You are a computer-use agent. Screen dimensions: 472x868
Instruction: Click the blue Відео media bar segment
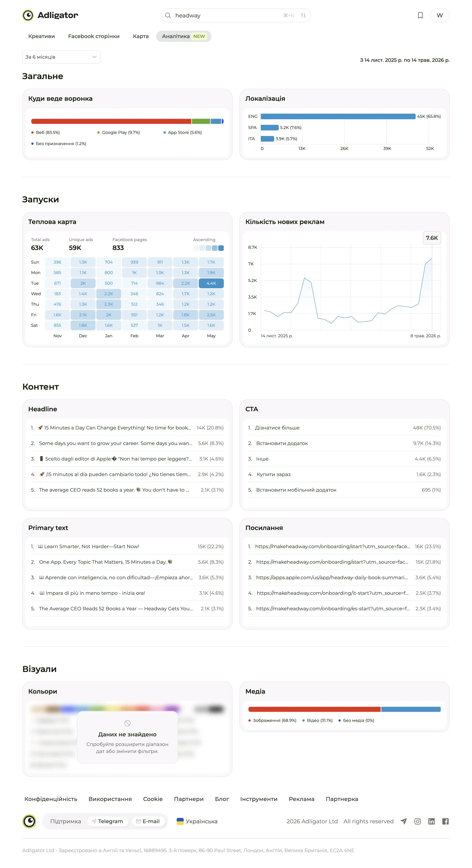[x=411, y=709]
